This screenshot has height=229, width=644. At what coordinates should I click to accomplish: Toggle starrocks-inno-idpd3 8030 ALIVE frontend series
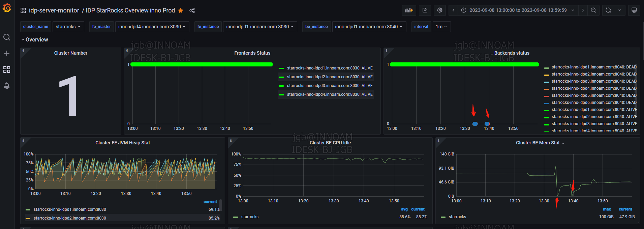(x=330, y=86)
